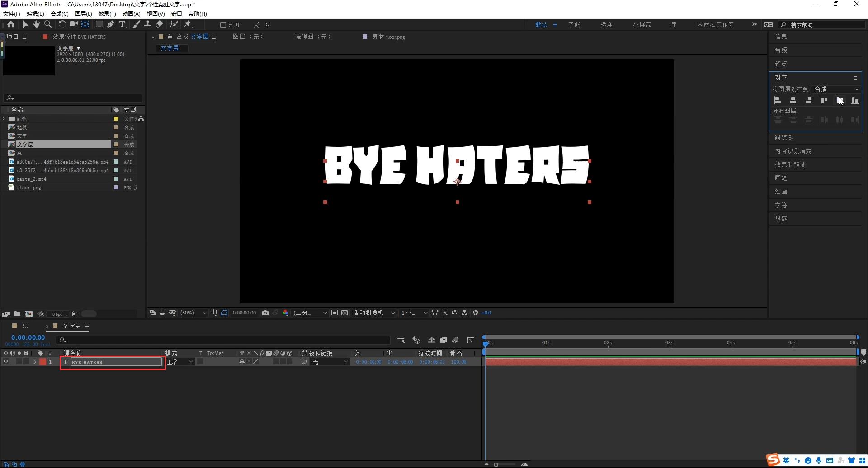Click align horizontal centers icon
Viewport: 868px width, 468px height.
click(793, 100)
